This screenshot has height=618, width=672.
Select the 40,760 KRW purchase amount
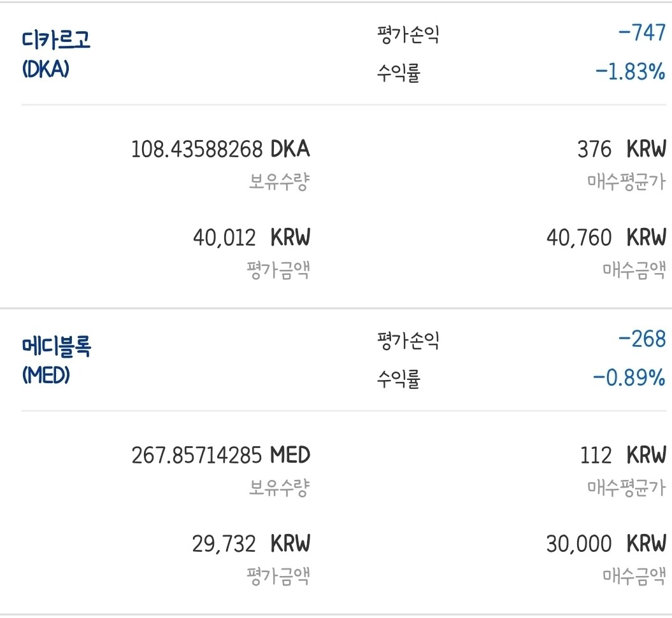606,238
